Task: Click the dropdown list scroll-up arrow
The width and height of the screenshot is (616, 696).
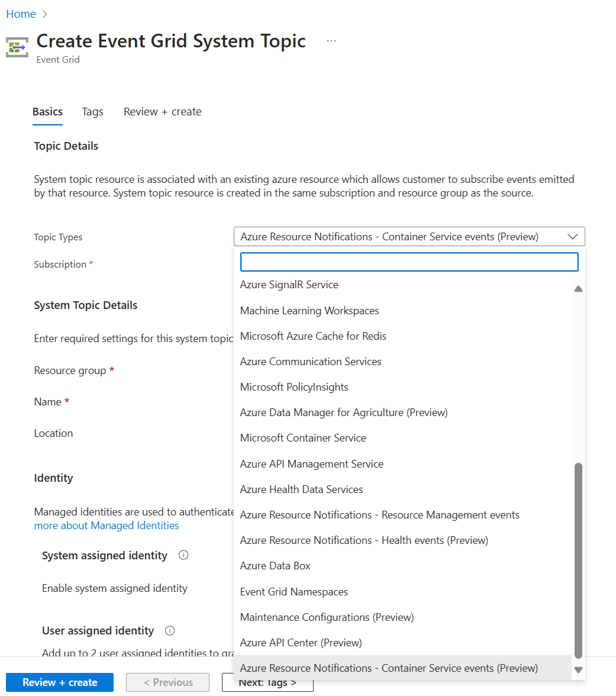Action: (578, 289)
